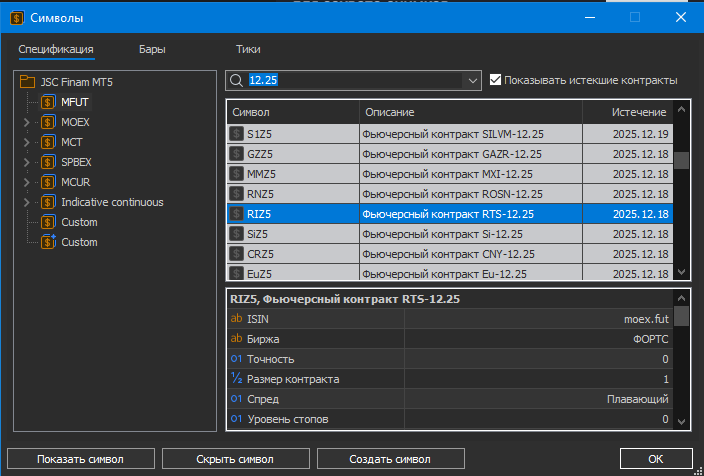Click the Indicative continuous group icon
704x476 pixels.
(47, 202)
